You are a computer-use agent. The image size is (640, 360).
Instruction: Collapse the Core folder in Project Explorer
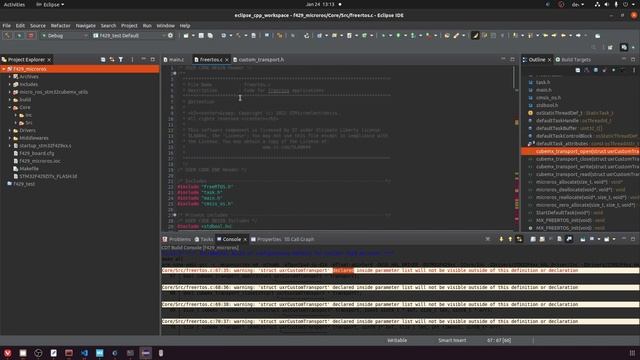pos(10,107)
